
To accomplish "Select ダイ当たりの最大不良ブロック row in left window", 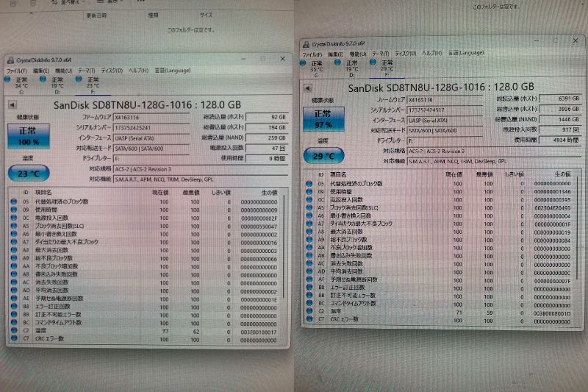I will pyautogui.click(x=146, y=242).
